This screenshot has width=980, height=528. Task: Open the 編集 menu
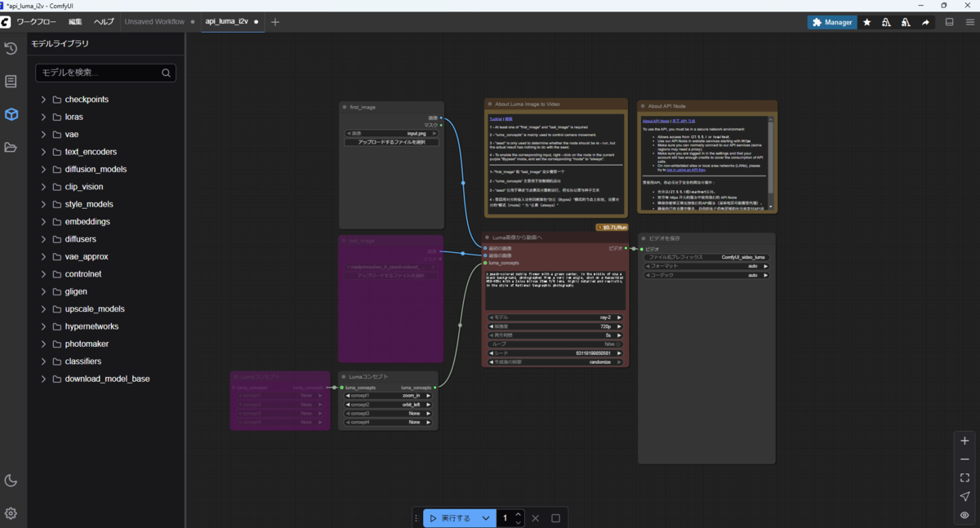(75, 22)
